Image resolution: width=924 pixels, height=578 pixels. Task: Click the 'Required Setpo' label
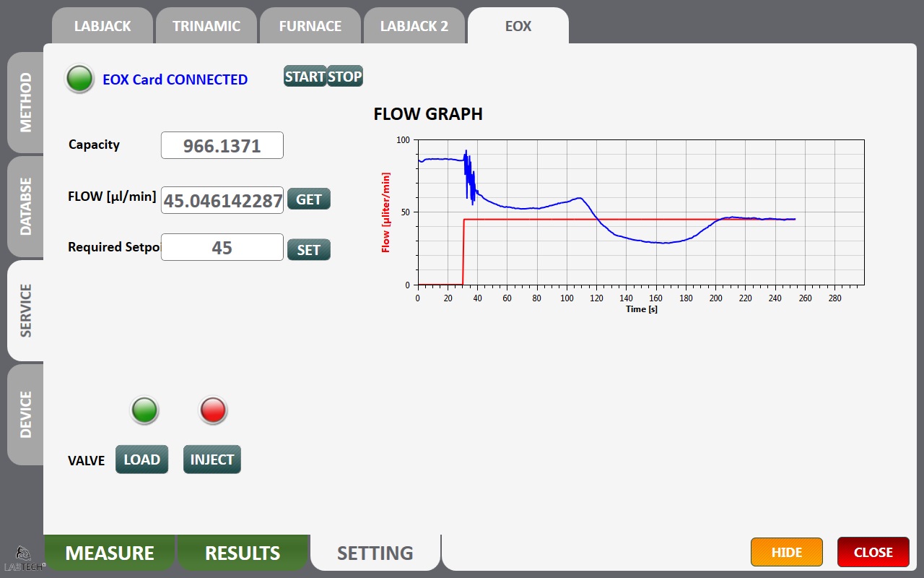(113, 247)
